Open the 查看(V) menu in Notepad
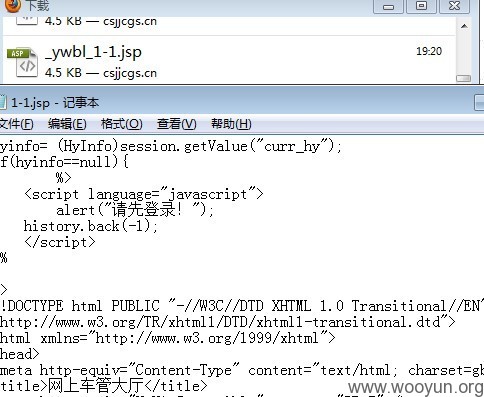Screen dimensions: 484x397 177,124
